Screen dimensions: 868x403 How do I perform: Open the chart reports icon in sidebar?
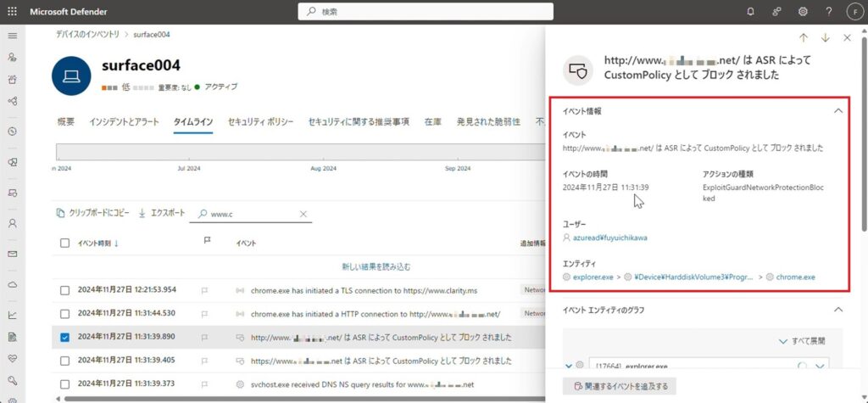pyautogui.click(x=12, y=315)
